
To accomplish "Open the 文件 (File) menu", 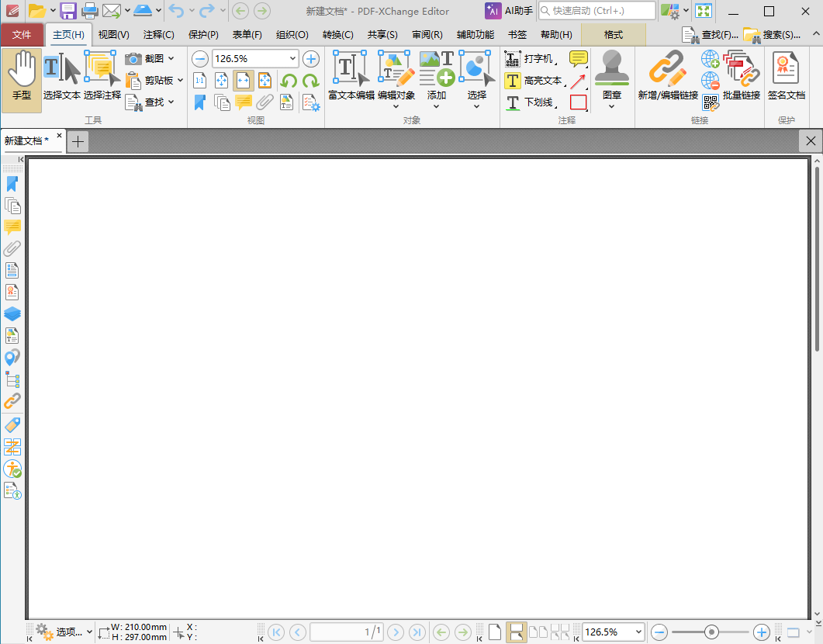I will pyautogui.click(x=22, y=35).
